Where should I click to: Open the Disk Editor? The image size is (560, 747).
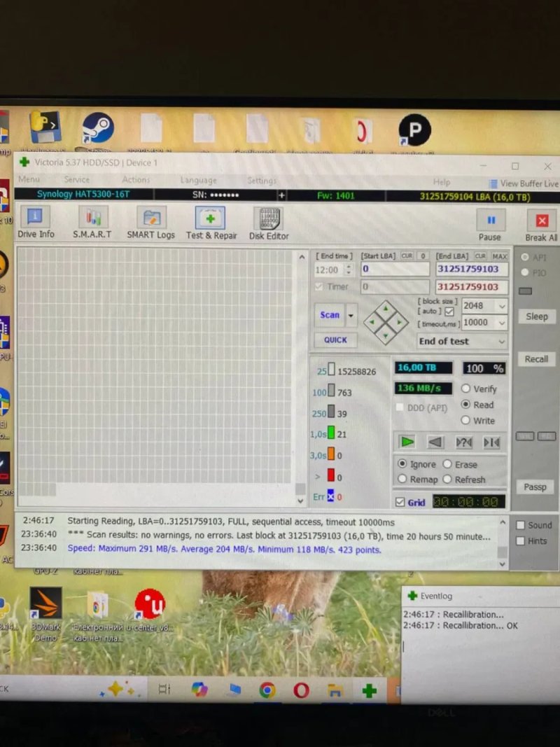pyautogui.click(x=269, y=223)
